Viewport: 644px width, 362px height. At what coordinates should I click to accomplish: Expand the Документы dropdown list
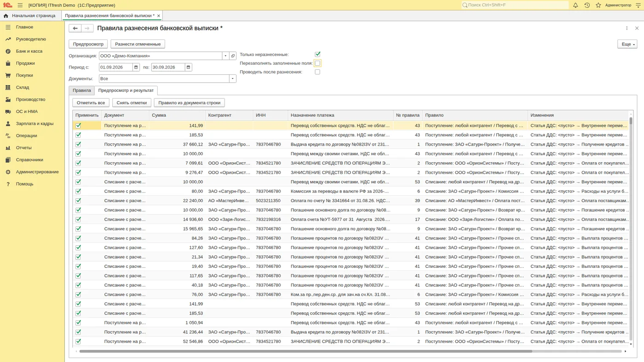[233, 79]
